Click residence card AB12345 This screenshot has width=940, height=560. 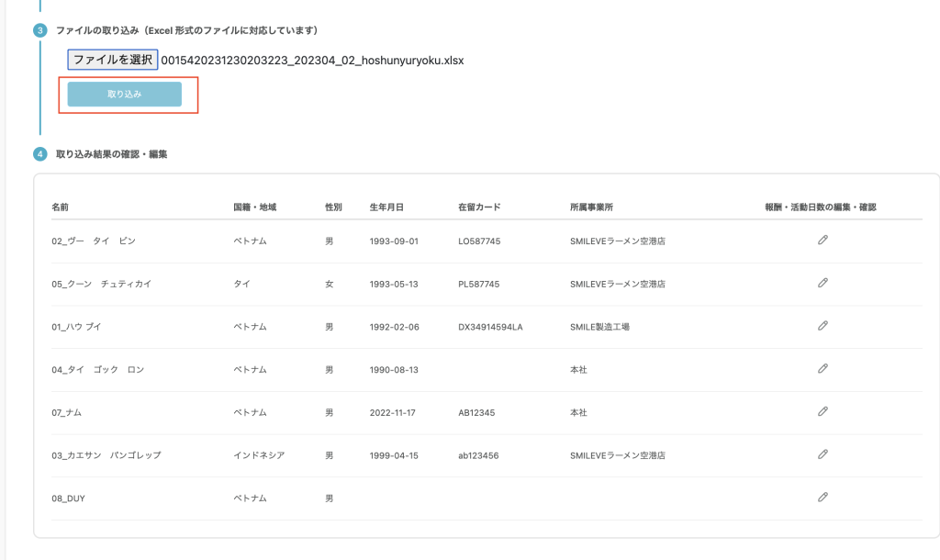476,412
